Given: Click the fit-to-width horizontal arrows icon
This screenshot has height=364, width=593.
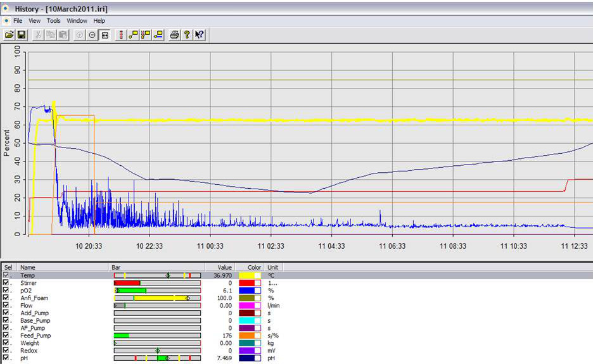Looking at the screenshot, I should pyautogui.click(x=105, y=35).
